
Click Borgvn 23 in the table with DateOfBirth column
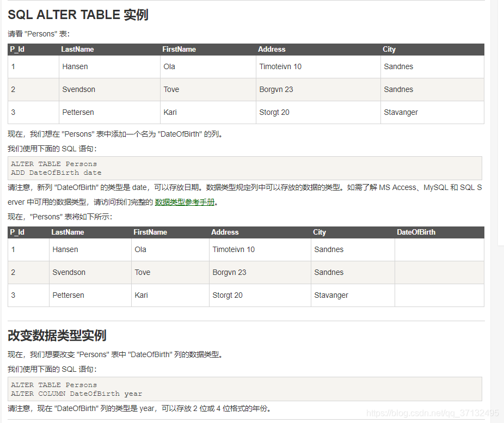(229, 272)
